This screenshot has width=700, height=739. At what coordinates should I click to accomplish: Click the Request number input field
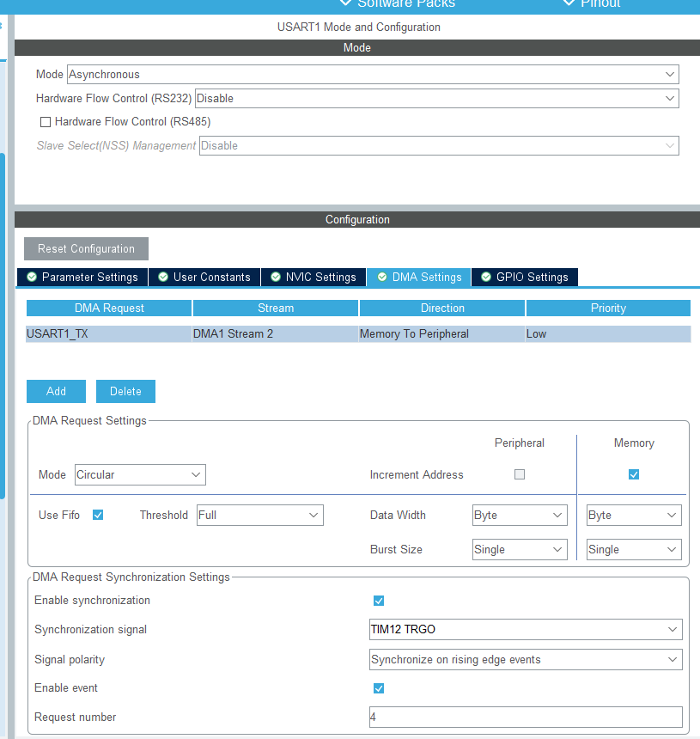coord(525,717)
